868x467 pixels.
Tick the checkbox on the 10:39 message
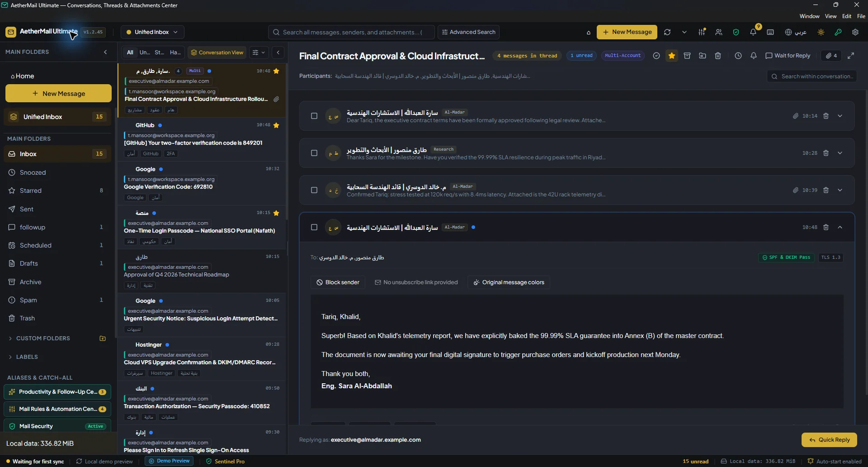(314, 190)
